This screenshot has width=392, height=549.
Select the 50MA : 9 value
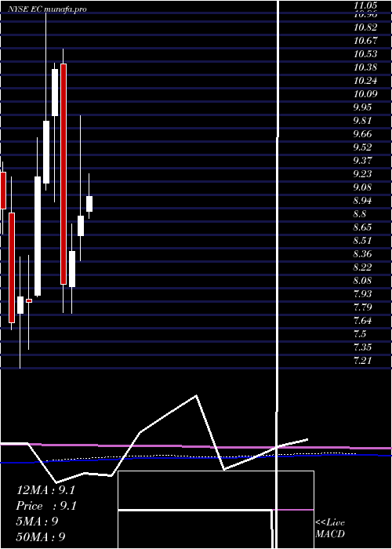(x=41, y=536)
